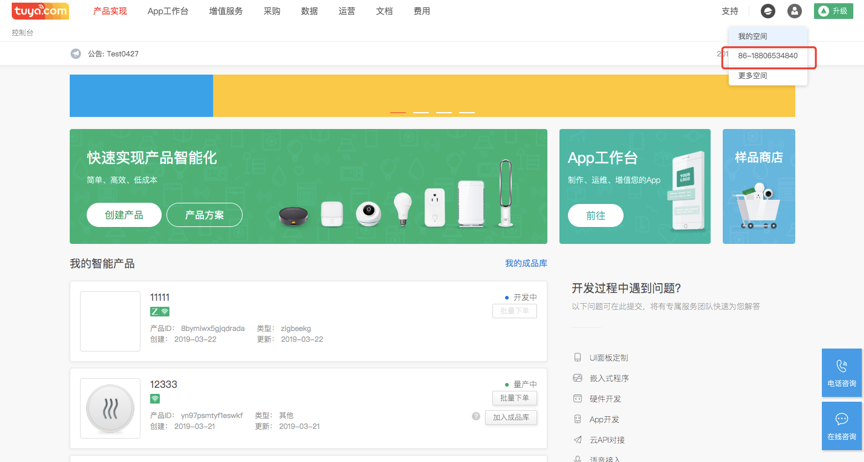
Task: Click the blank thumbnail of product 11111
Action: pos(110,321)
